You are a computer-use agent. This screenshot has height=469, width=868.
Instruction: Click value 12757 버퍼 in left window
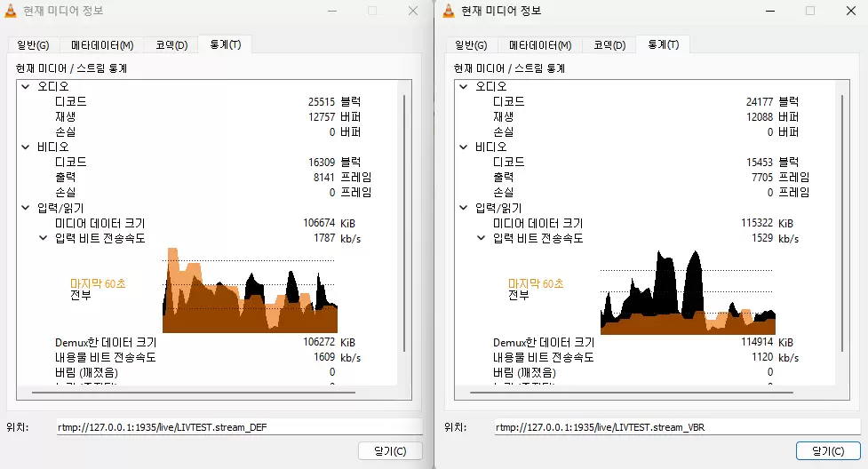click(x=334, y=117)
